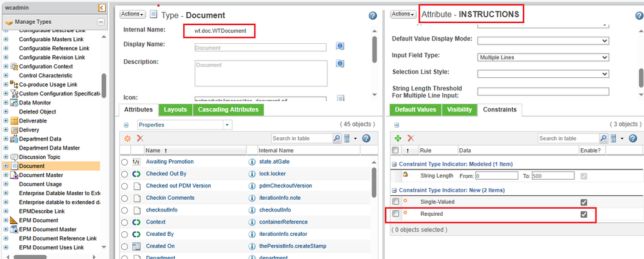Run constraints table search magnifier
This screenshot has width=644, height=259.
pyautogui.click(x=603, y=139)
